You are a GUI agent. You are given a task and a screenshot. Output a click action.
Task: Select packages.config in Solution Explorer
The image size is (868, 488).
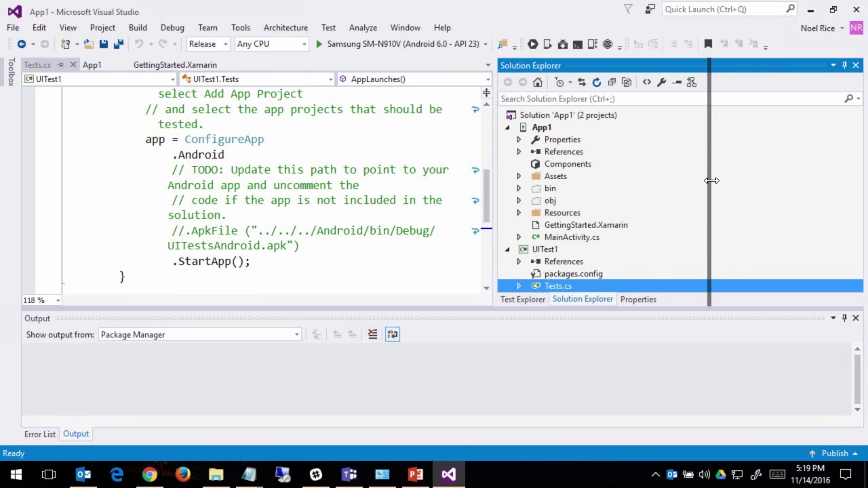573,274
